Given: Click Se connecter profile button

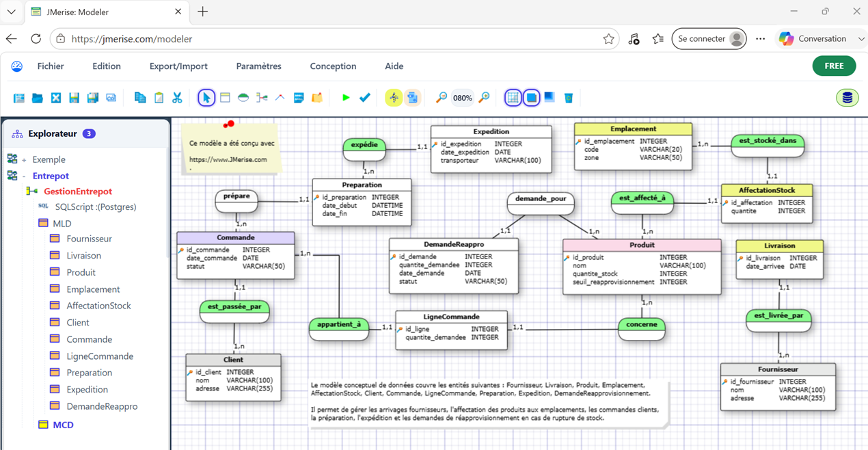Looking at the screenshot, I should 709,39.
